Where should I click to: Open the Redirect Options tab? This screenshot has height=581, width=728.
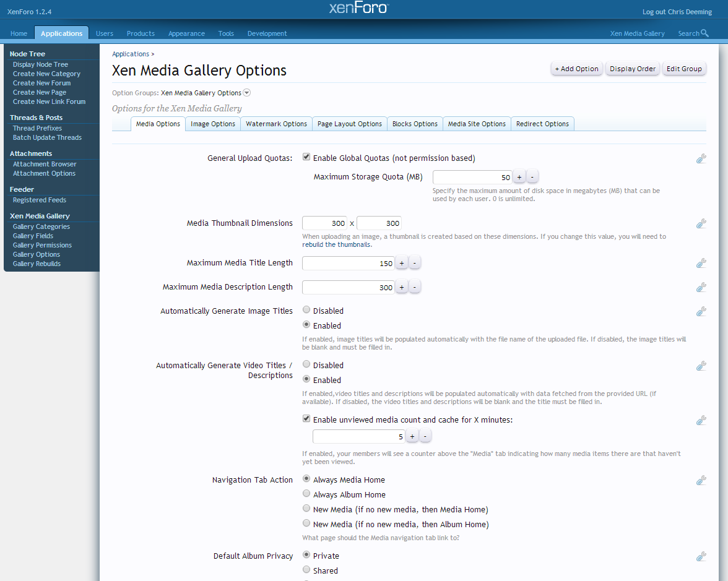pos(542,124)
